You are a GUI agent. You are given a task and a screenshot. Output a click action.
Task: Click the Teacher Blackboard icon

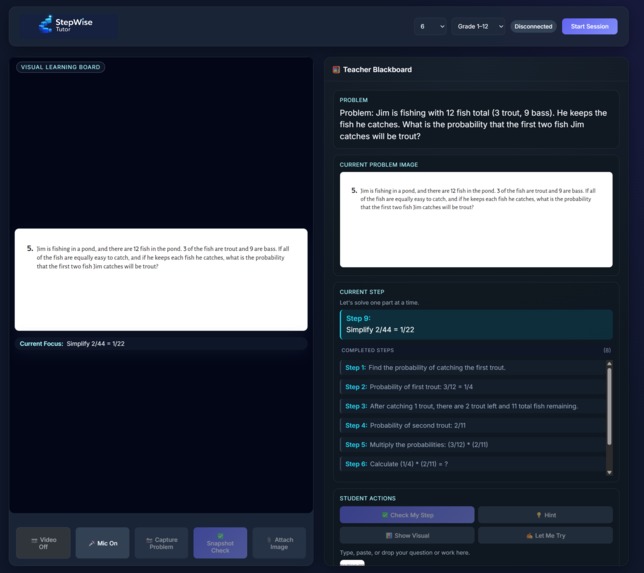(336, 69)
